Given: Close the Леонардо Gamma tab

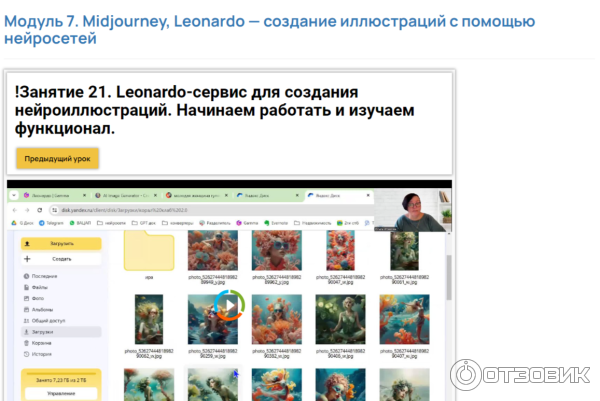Looking at the screenshot, I should [x=84, y=195].
